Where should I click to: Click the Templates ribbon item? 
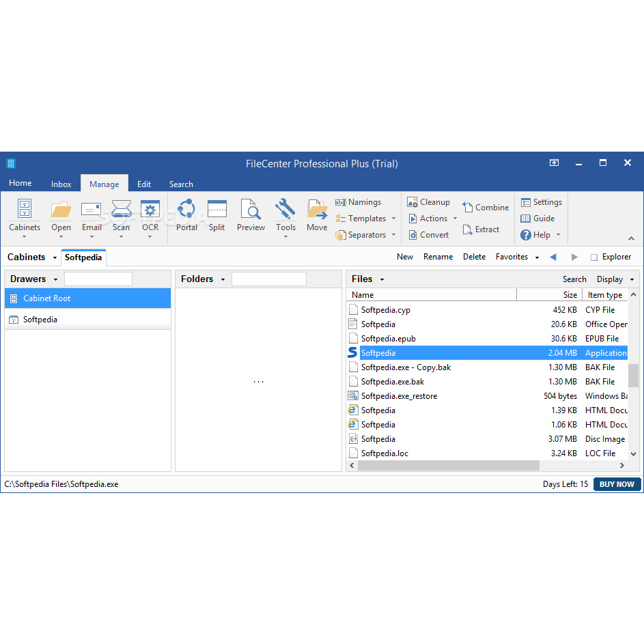coord(361,219)
